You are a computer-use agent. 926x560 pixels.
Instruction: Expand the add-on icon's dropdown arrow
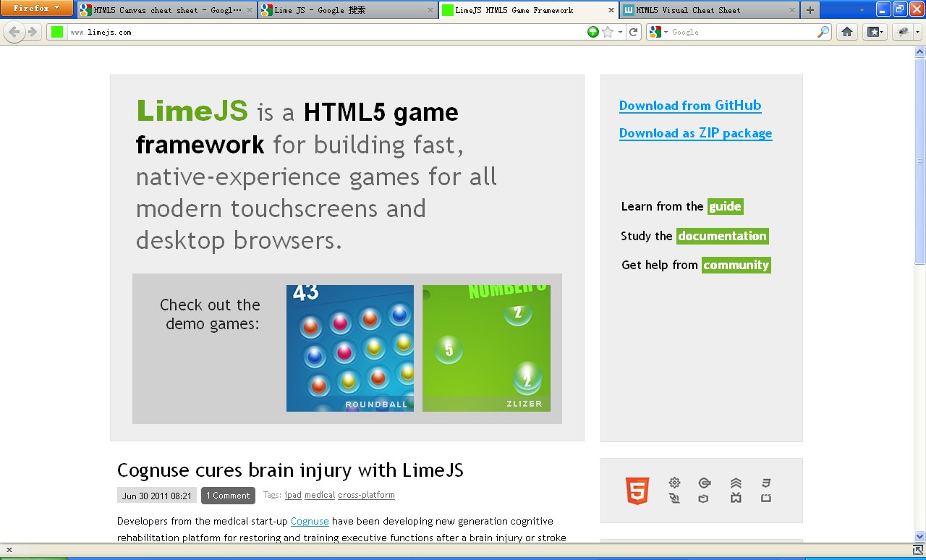(x=917, y=32)
